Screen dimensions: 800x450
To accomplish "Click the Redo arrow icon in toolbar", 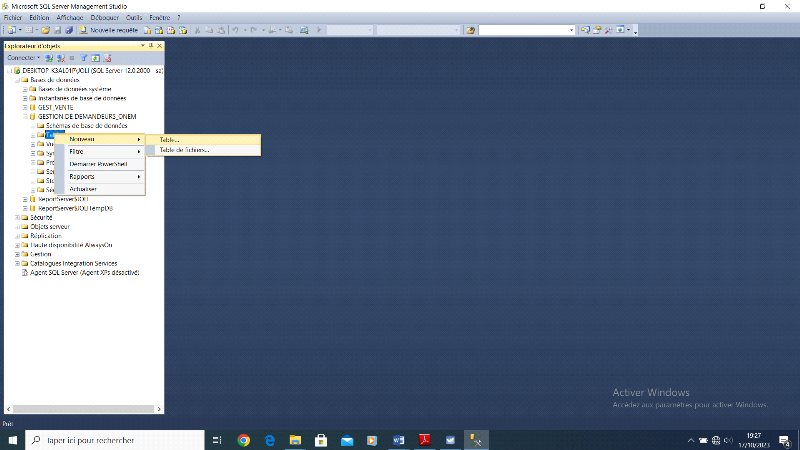I will click(254, 30).
